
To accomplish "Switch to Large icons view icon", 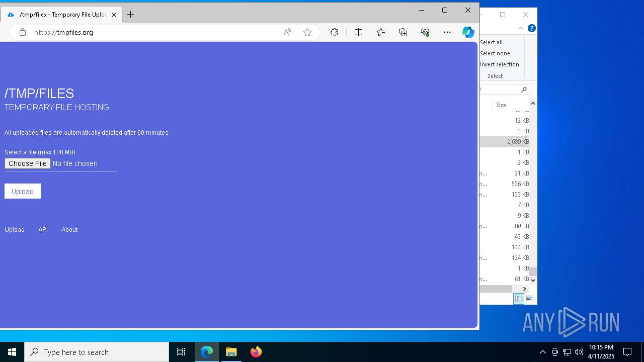I will click(x=529, y=299).
